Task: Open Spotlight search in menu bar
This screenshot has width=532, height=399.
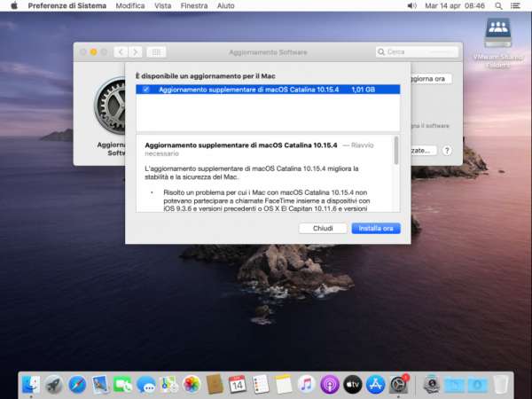Action: click(498, 6)
